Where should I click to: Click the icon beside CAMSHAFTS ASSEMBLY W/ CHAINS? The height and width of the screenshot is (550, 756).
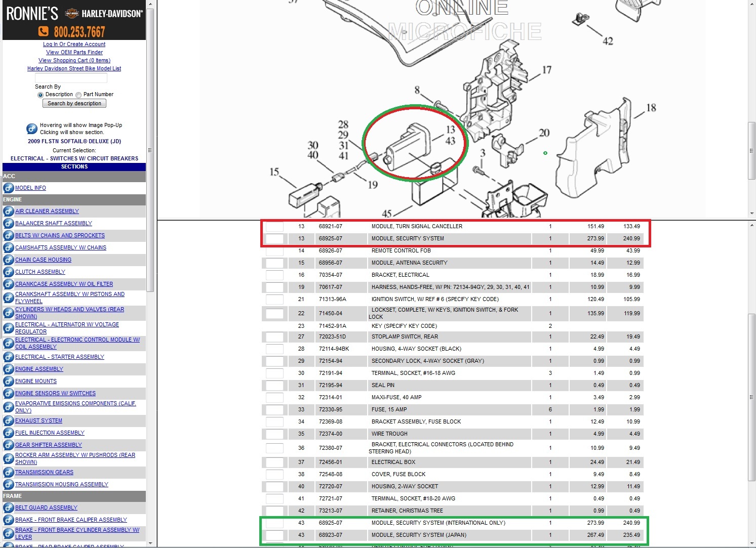click(x=9, y=247)
